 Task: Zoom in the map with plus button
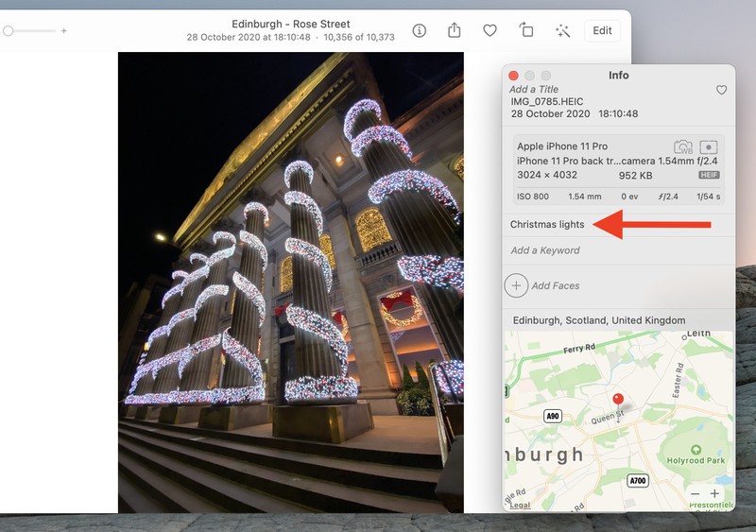click(x=714, y=494)
